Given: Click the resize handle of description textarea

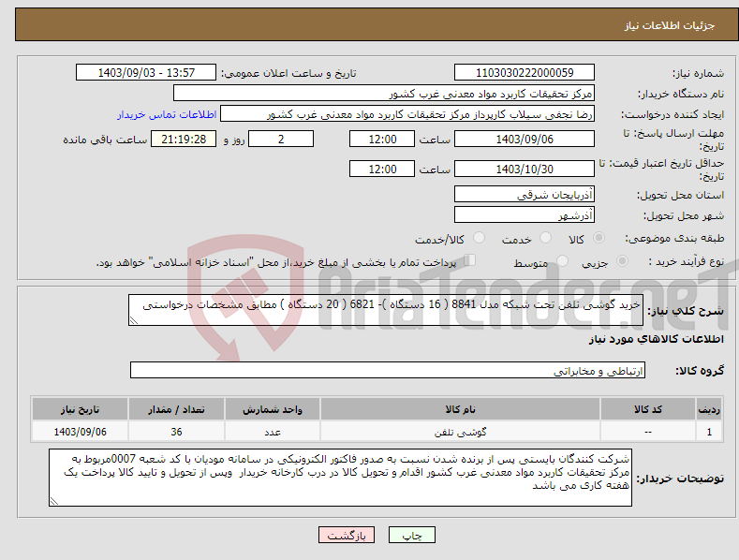Looking at the screenshot, I should pos(134,320).
